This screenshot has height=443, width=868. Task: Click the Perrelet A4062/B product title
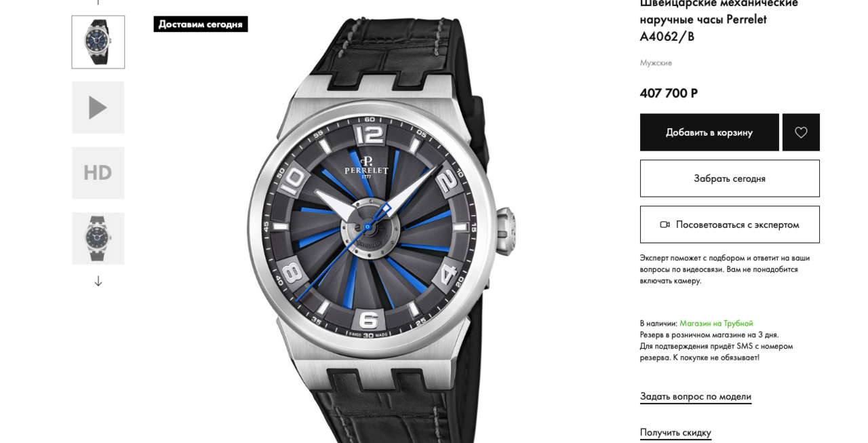point(719,20)
